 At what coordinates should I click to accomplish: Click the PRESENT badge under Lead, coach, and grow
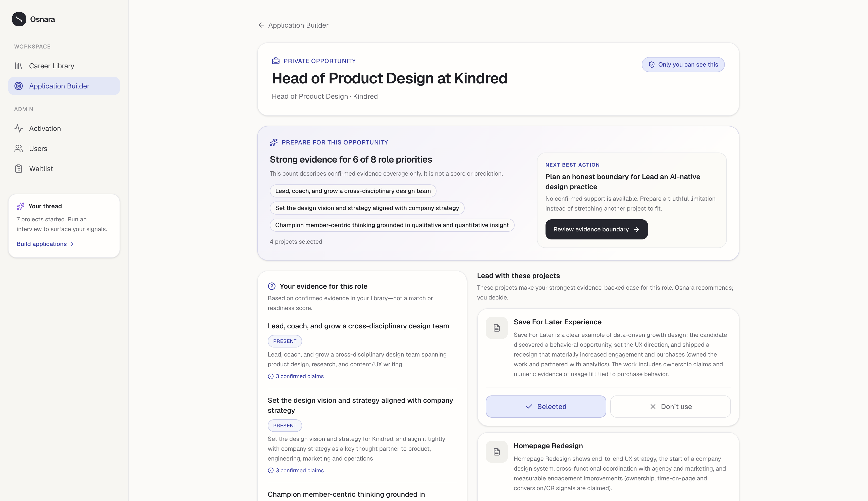pos(285,341)
